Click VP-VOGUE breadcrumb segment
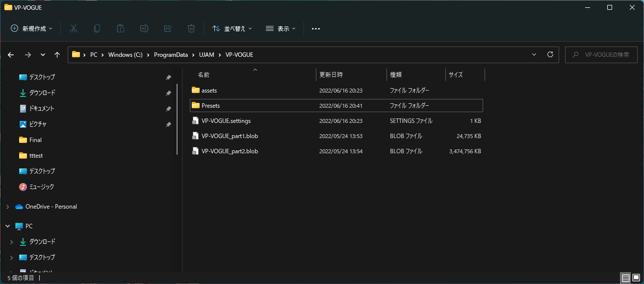This screenshot has width=644, height=284. point(239,55)
